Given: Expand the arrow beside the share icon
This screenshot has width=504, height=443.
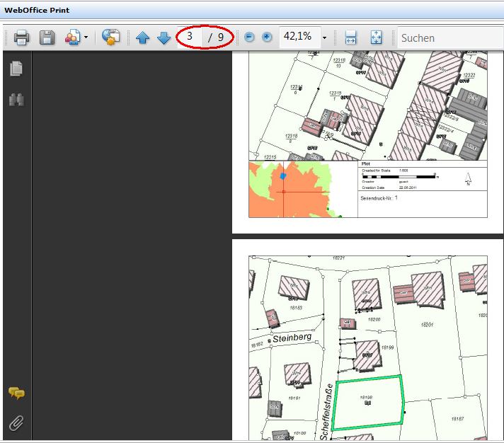Looking at the screenshot, I should tap(86, 38).
